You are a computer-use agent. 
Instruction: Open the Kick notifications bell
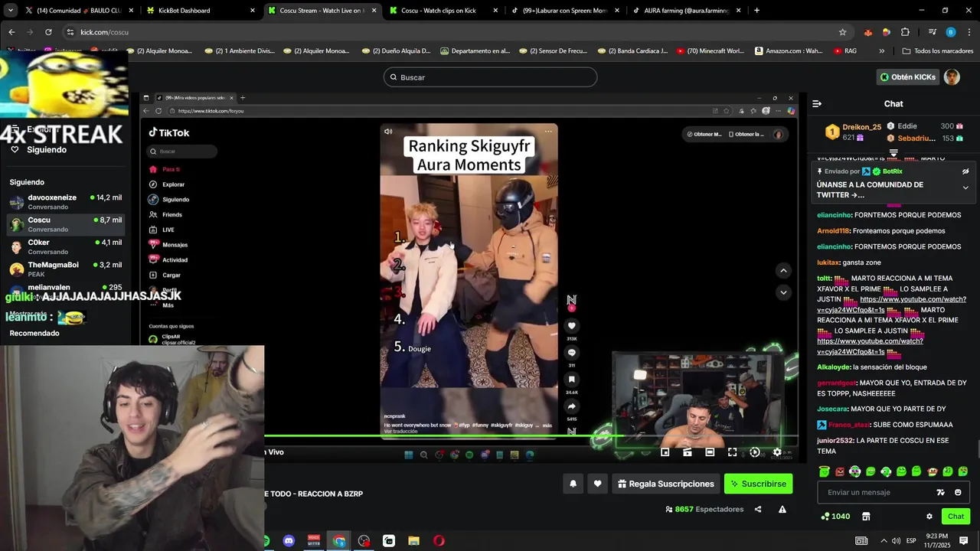point(573,484)
